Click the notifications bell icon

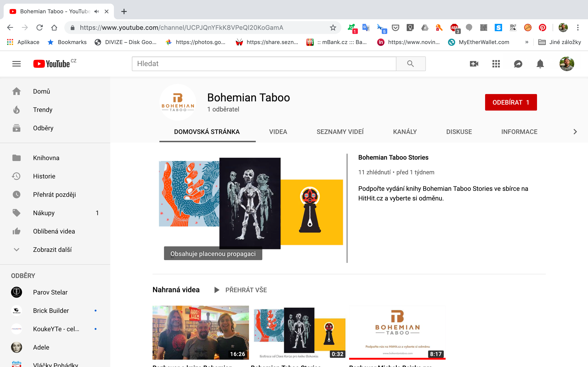540,64
